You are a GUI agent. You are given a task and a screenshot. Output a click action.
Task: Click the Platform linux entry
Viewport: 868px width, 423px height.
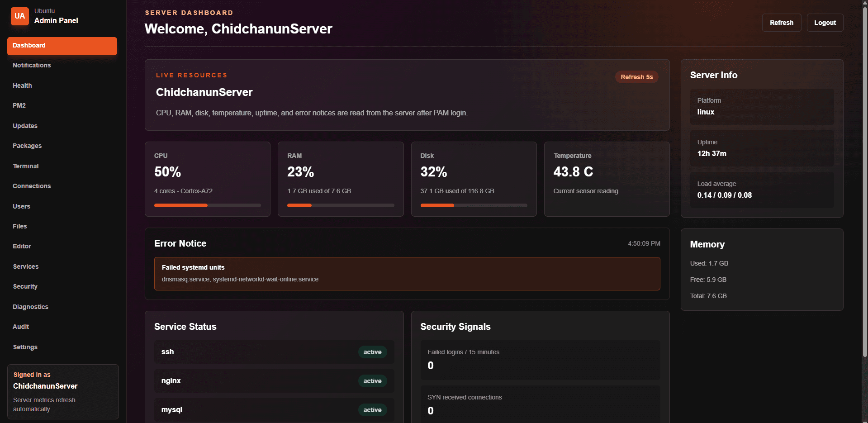(762, 107)
